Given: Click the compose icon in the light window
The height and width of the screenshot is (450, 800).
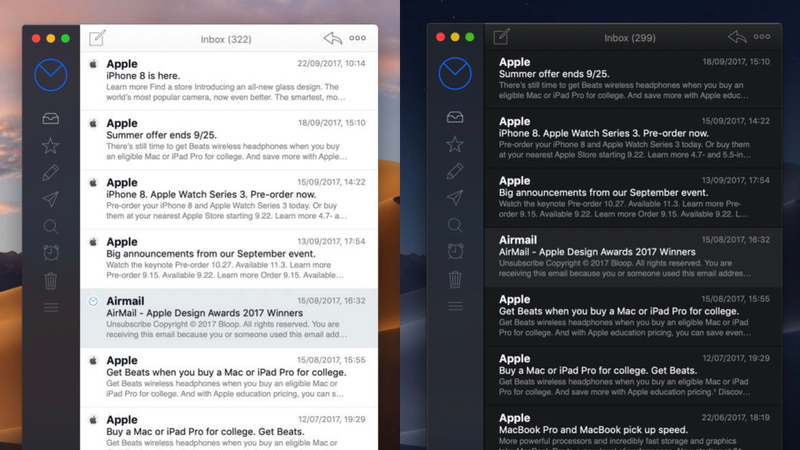Looking at the screenshot, I should (97, 38).
